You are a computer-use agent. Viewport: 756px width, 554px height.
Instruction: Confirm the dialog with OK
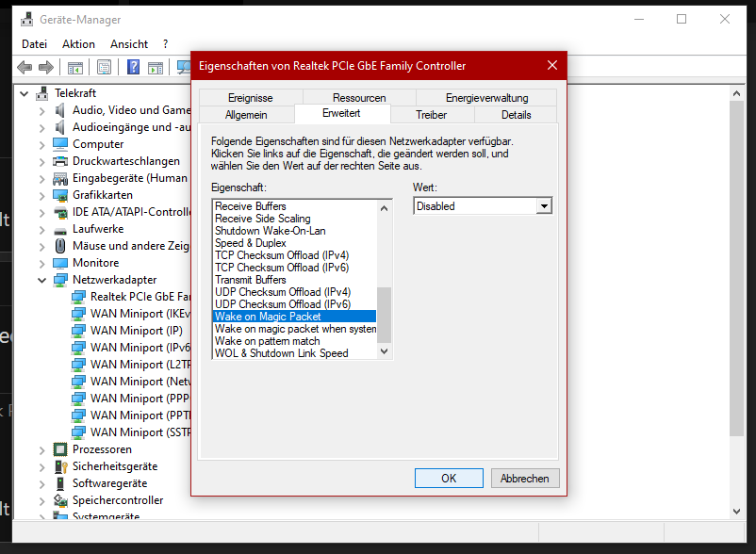pyautogui.click(x=449, y=479)
